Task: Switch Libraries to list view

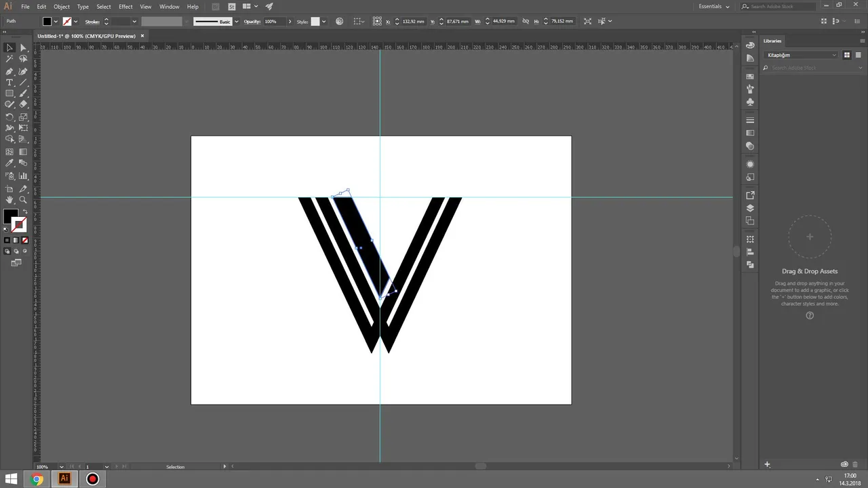Action: (858, 55)
